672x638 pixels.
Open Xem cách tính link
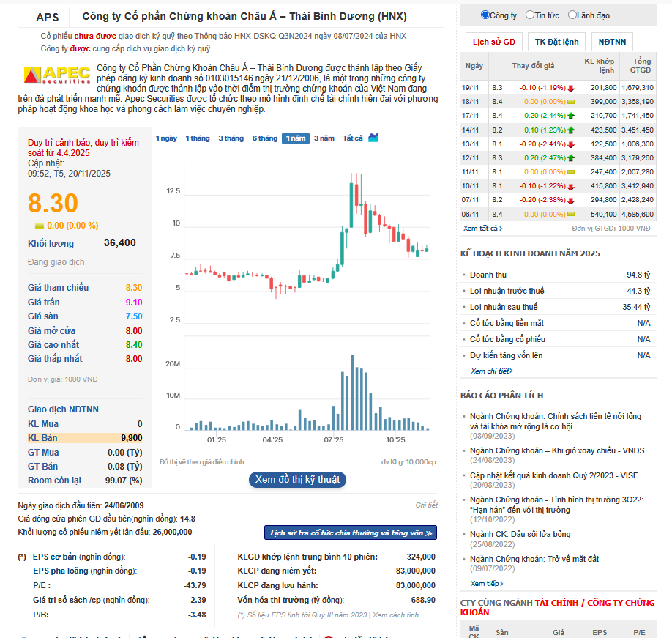(x=395, y=615)
